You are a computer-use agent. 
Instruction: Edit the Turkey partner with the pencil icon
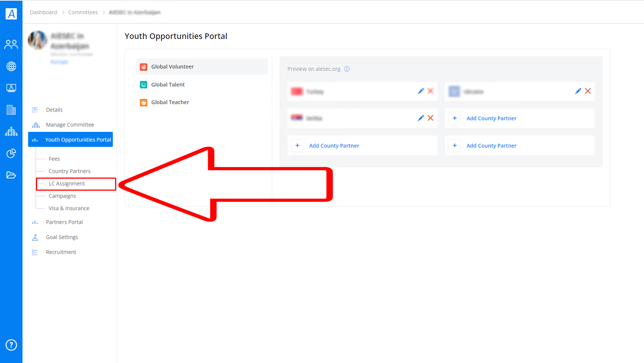pos(421,91)
